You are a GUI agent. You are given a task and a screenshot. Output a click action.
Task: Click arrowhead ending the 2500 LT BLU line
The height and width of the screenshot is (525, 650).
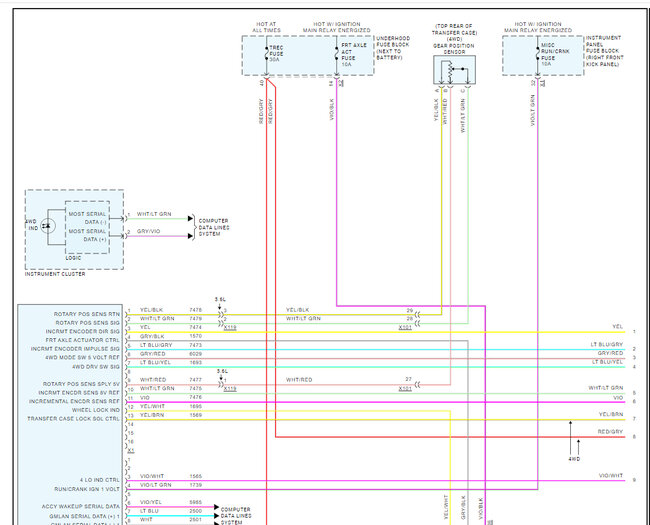click(216, 515)
